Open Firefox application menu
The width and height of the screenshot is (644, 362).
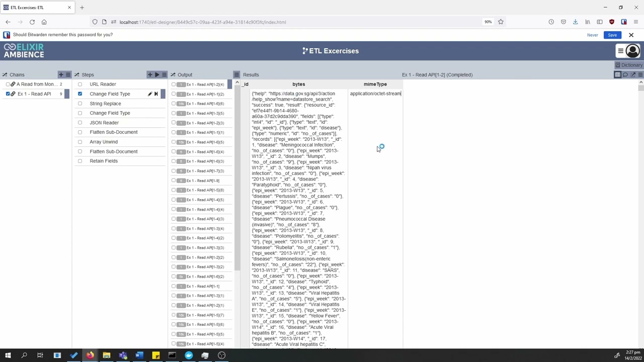(636, 22)
